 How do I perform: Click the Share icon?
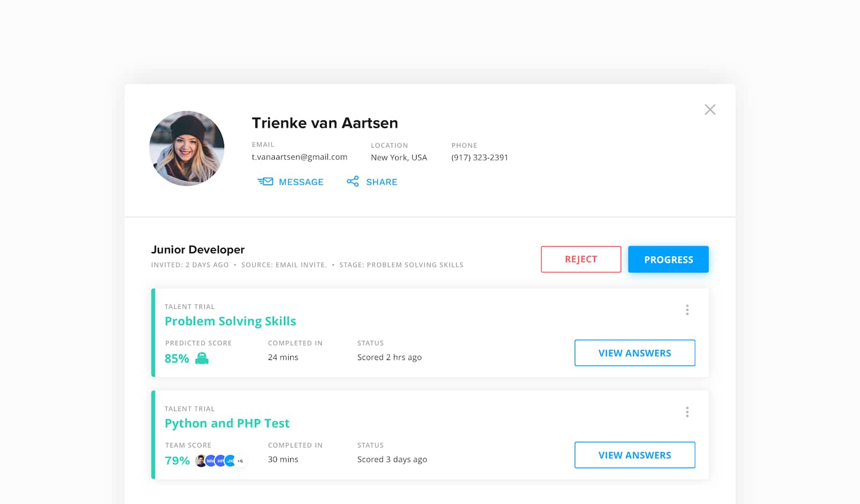353,182
